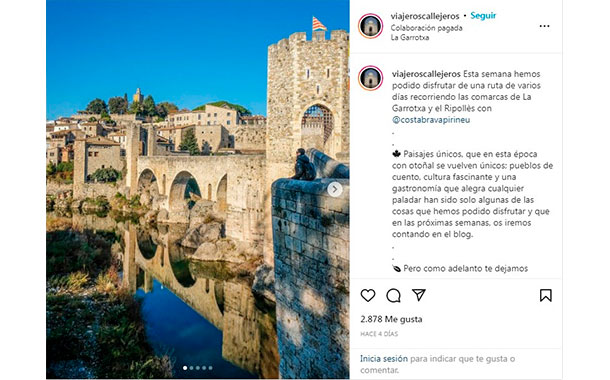610x380 pixels.
Task: Open viajeroscallejeros profile picture in header
Action: point(370,26)
